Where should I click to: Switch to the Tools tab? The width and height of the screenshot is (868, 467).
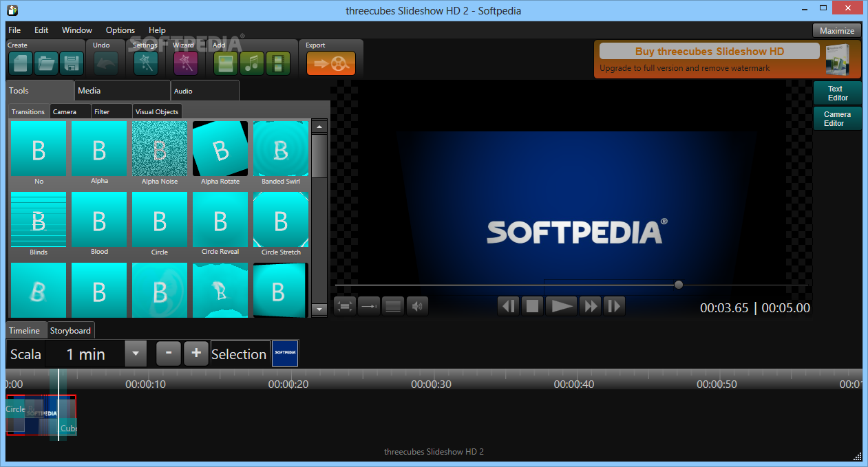click(40, 91)
